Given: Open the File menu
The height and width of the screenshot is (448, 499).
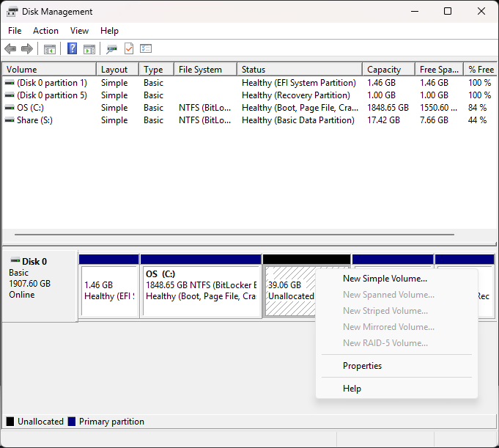Looking at the screenshot, I should tap(15, 31).
